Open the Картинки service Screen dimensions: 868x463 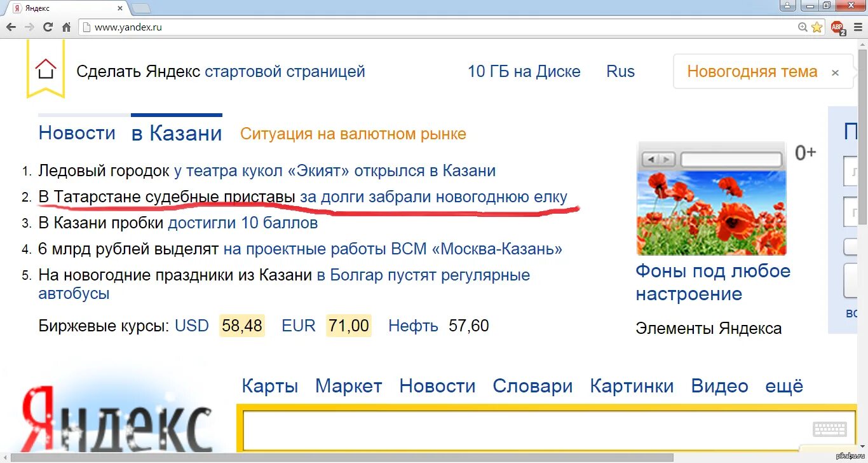[632, 386]
